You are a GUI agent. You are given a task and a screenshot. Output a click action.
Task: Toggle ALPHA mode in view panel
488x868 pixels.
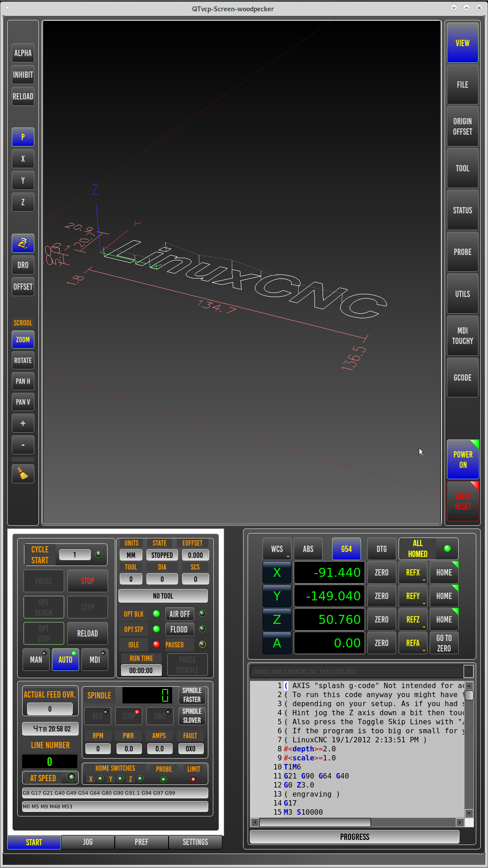click(x=23, y=53)
